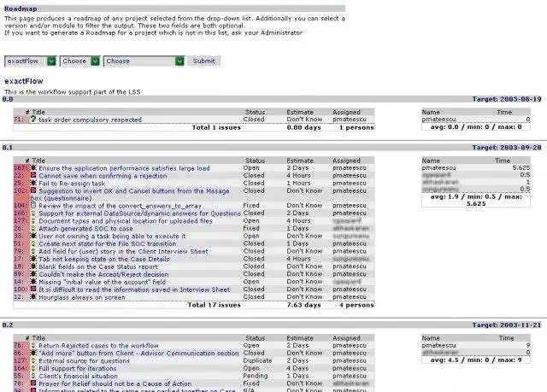This screenshot has width=547, height=392.
Task: Click bug icon beside Blank fields on Case Status
Action: coord(33,266)
